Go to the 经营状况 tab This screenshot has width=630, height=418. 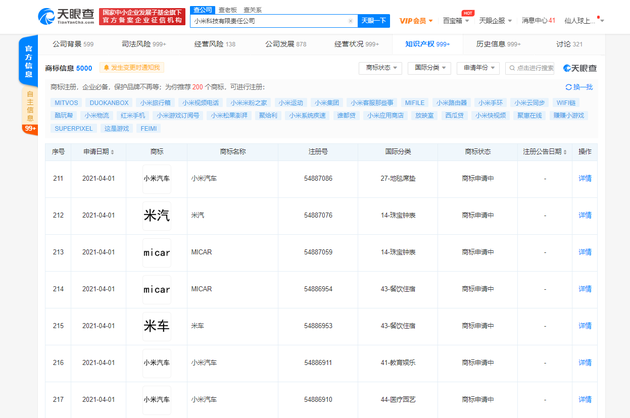(356, 44)
